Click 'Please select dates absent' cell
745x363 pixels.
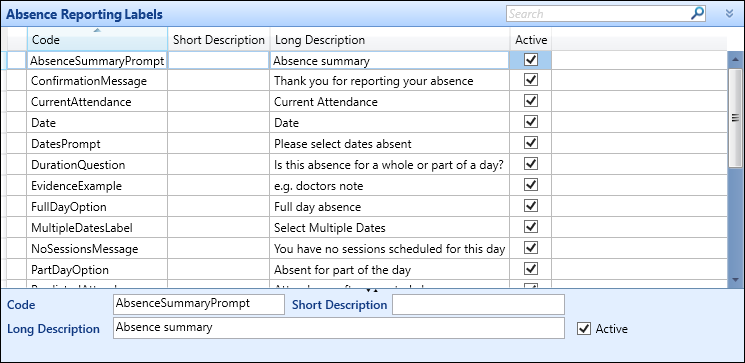pyautogui.click(x=390, y=143)
